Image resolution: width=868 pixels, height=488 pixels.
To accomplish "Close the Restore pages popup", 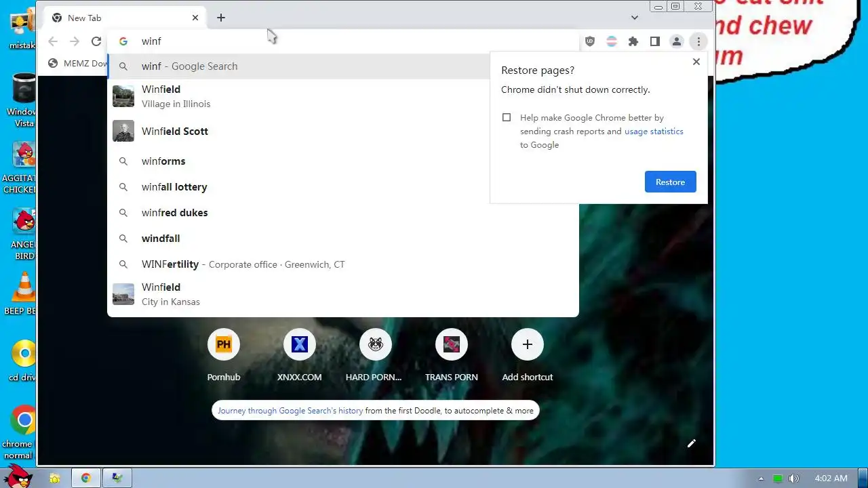I will (696, 62).
